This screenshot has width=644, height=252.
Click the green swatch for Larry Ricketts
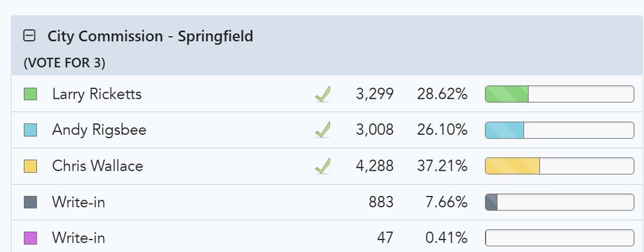tap(30, 94)
